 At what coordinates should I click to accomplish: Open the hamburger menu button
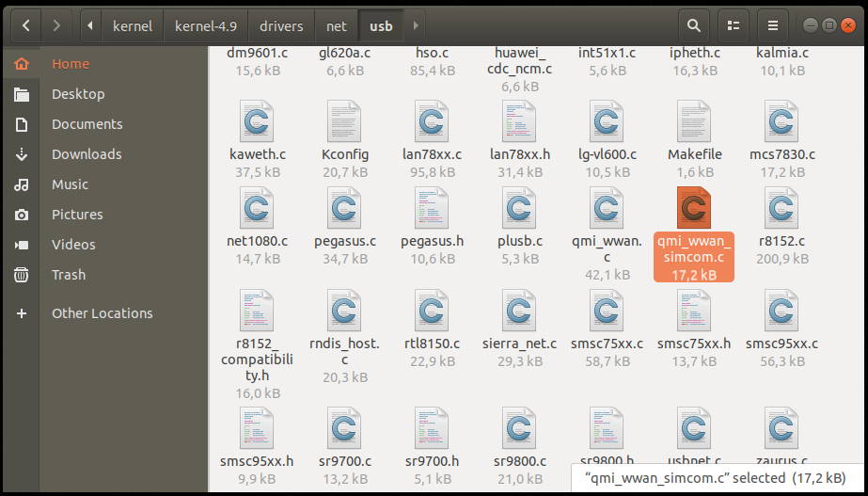[x=773, y=25]
